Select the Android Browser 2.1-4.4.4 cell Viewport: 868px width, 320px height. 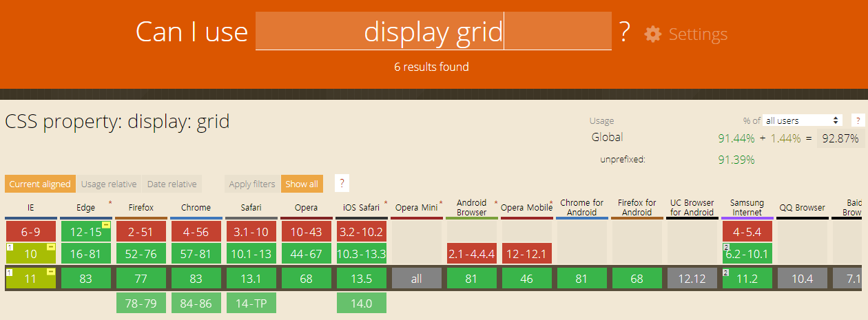(472, 253)
